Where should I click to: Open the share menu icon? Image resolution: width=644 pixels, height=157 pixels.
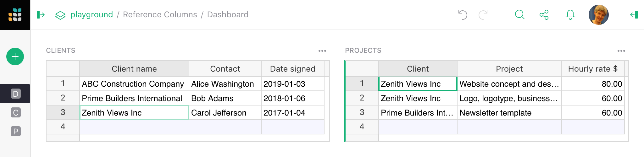[544, 15]
